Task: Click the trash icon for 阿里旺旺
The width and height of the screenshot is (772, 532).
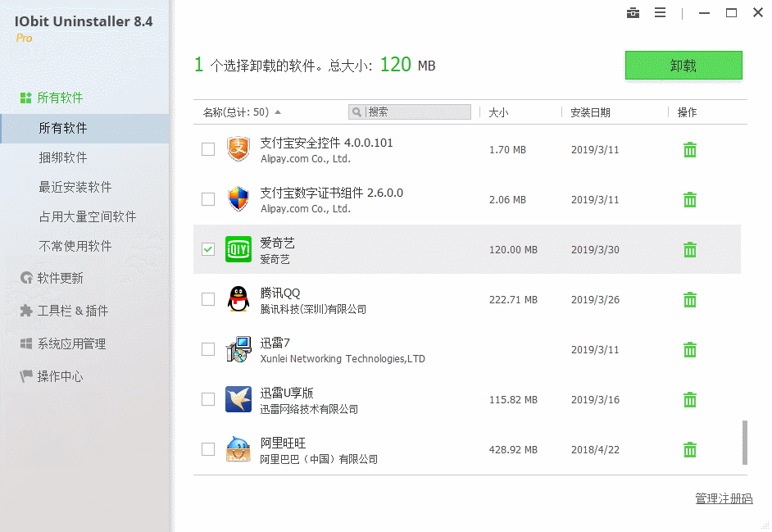Action: tap(690, 450)
